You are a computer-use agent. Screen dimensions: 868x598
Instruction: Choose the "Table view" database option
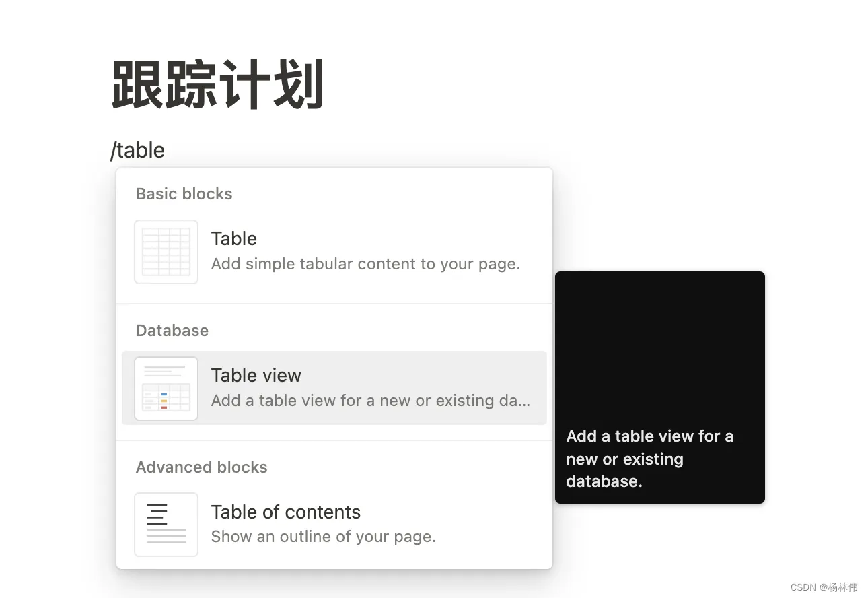pyautogui.click(x=334, y=388)
